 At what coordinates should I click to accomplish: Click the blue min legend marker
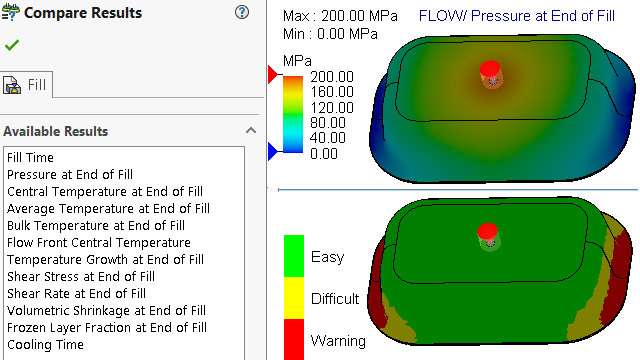[x=272, y=151]
